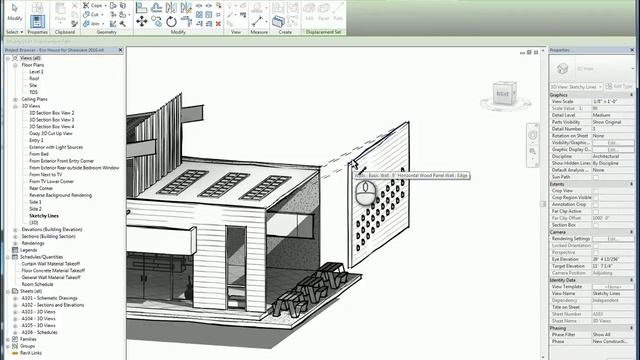The image size is (640, 360).
Task: Open Exterior with Light Sources view
Action: click(x=56, y=147)
